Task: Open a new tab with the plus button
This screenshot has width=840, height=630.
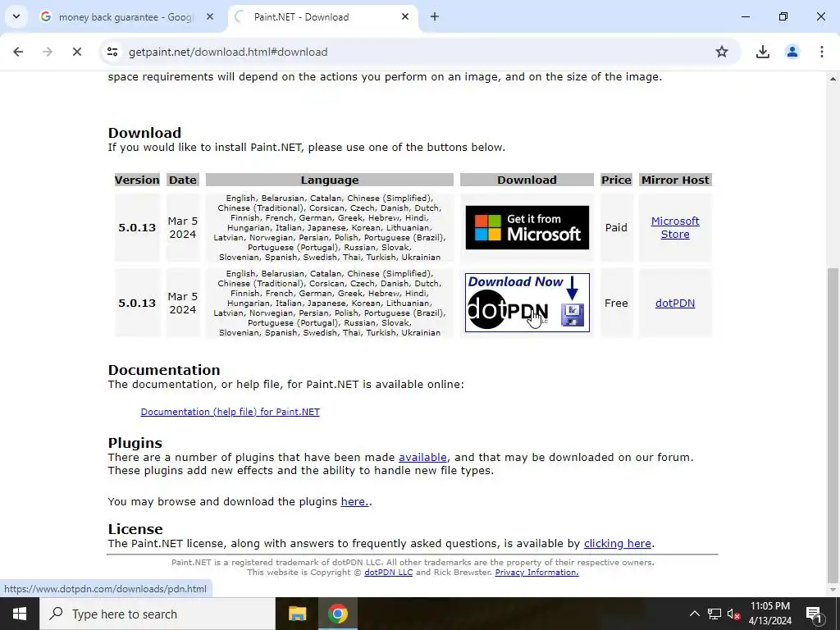Action: coord(435,17)
